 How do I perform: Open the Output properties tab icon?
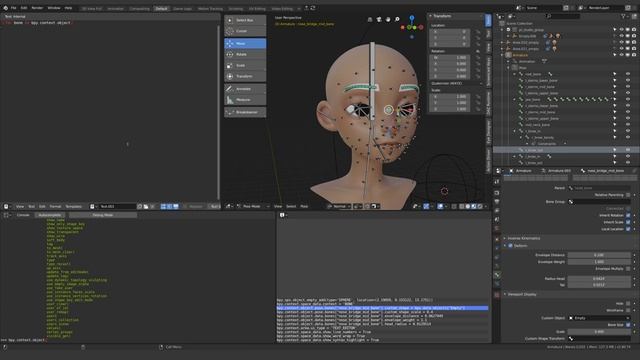(x=497, y=202)
